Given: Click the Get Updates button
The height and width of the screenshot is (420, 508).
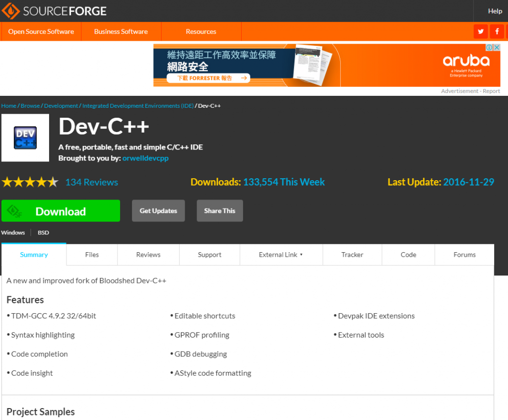Looking at the screenshot, I should 158,211.
